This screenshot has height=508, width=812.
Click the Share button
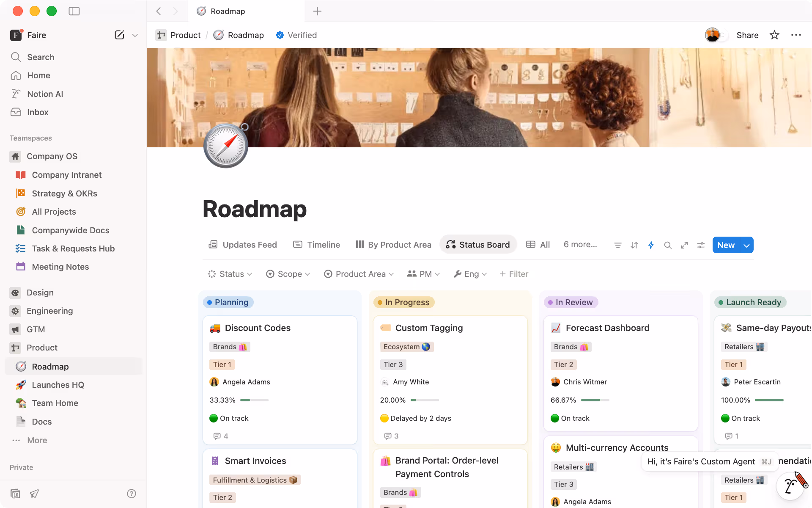coord(747,35)
